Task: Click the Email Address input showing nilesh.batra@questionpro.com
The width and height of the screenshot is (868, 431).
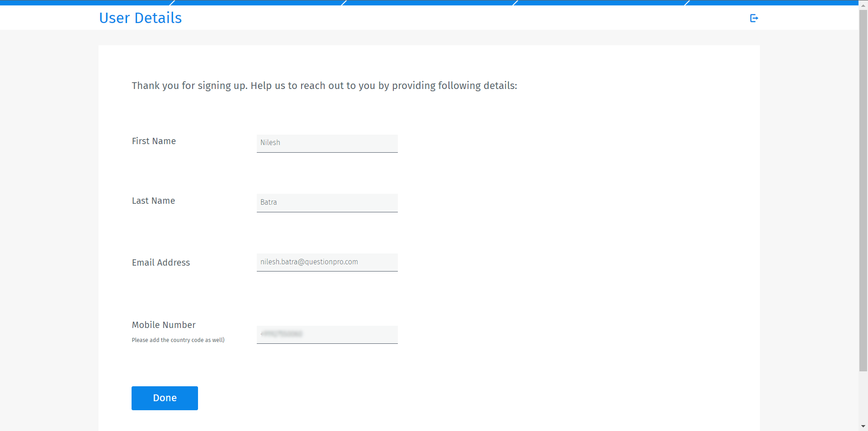Action: pyautogui.click(x=327, y=262)
